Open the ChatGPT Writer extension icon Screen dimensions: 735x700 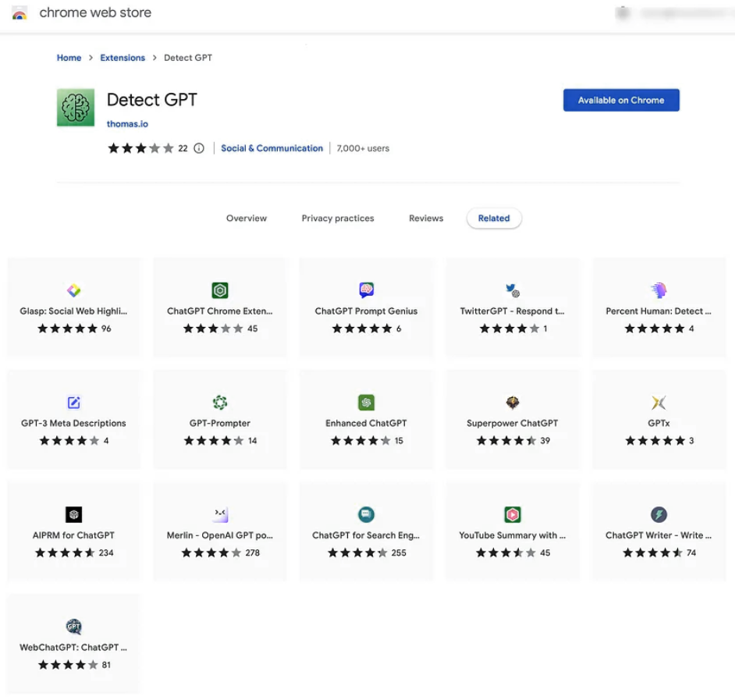[x=659, y=514]
